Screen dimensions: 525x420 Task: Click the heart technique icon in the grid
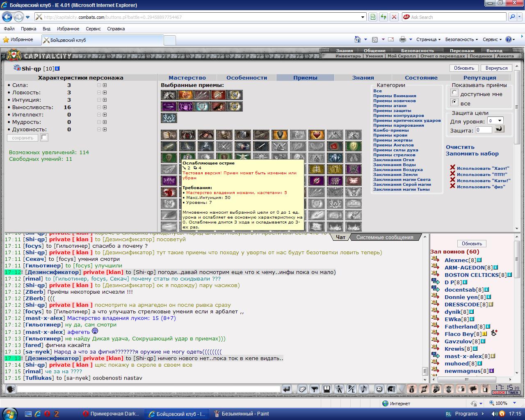tap(317, 135)
